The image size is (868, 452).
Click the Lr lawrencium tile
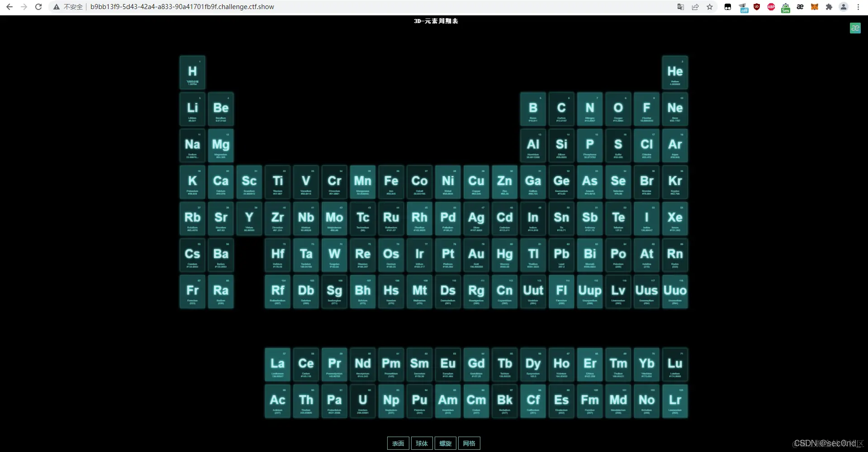click(x=675, y=401)
